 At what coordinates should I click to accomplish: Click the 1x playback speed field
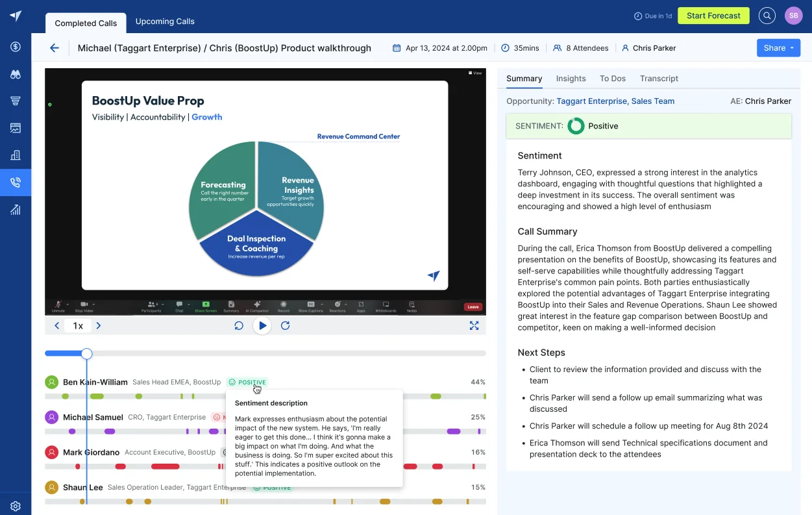[78, 326]
